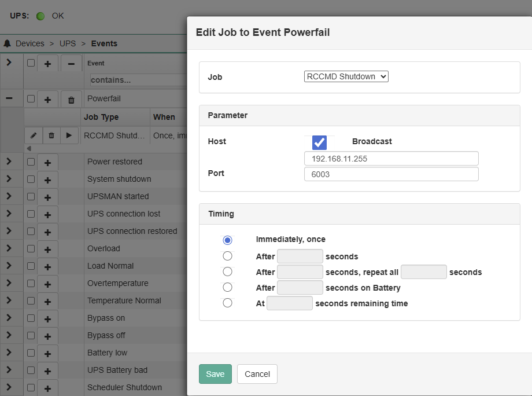Expand the Battery low event row

coord(9,352)
